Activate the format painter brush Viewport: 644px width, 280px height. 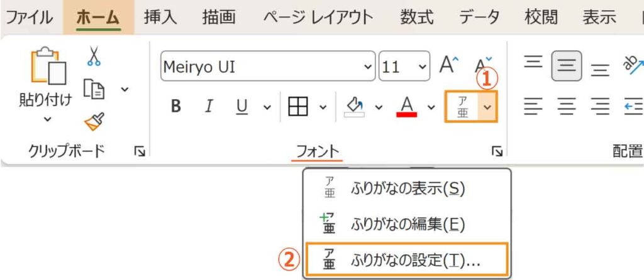point(94,122)
